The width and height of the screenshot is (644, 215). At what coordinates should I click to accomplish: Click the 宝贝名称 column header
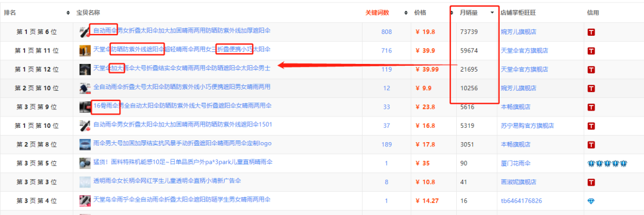[x=88, y=13]
